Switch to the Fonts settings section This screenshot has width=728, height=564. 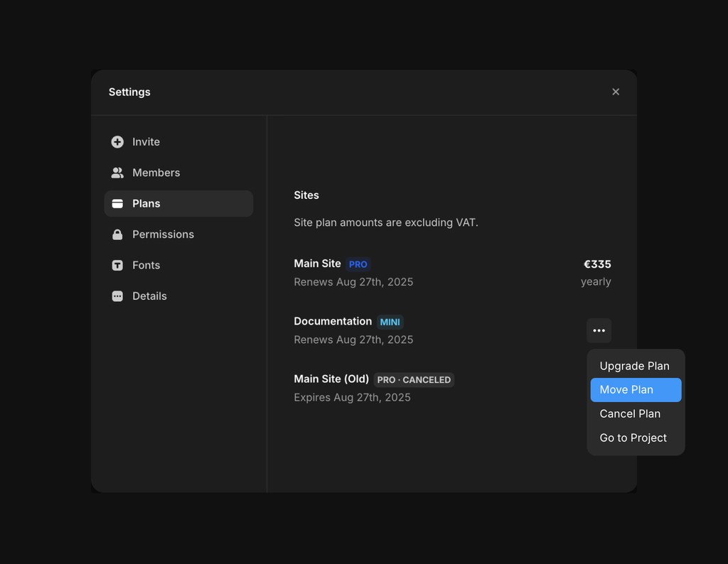pos(146,265)
